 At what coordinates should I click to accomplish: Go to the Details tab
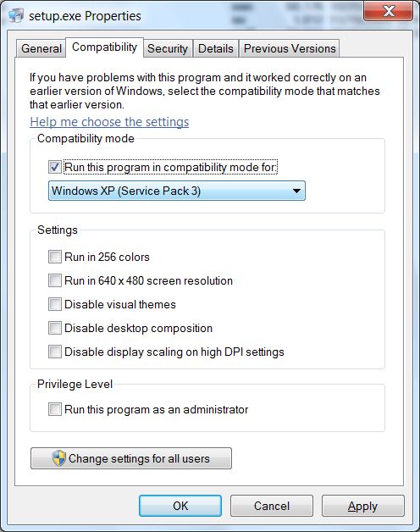[216, 48]
